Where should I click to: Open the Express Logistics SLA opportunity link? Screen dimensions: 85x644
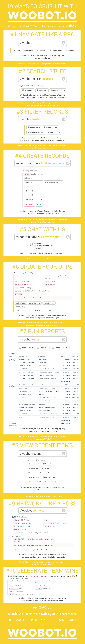tap(23, 273)
